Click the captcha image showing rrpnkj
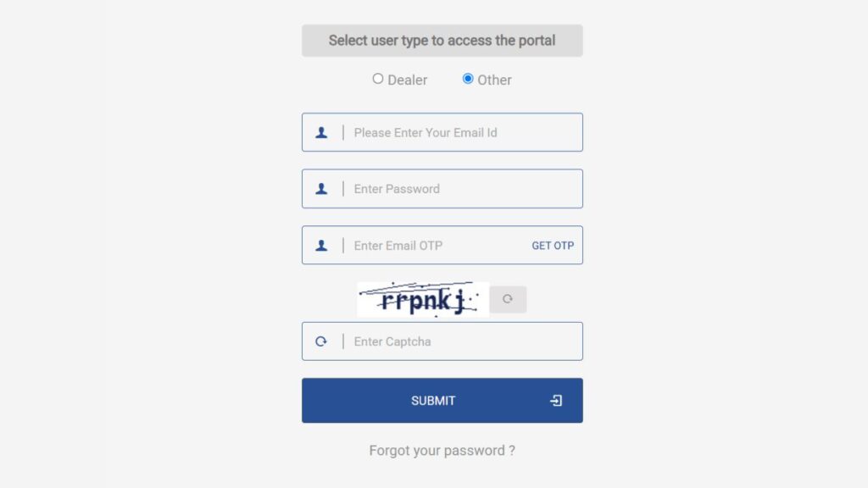The height and width of the screenshot is (488, 868). (x=423, y=299)
